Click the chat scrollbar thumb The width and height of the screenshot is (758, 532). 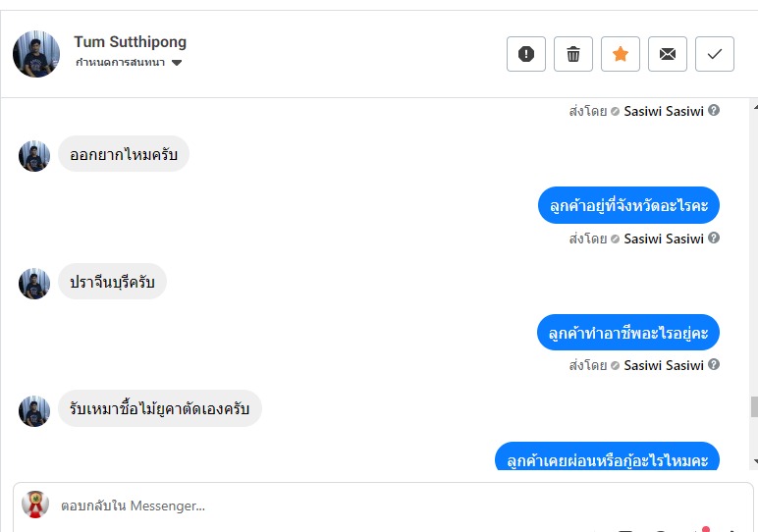(754, 406)
